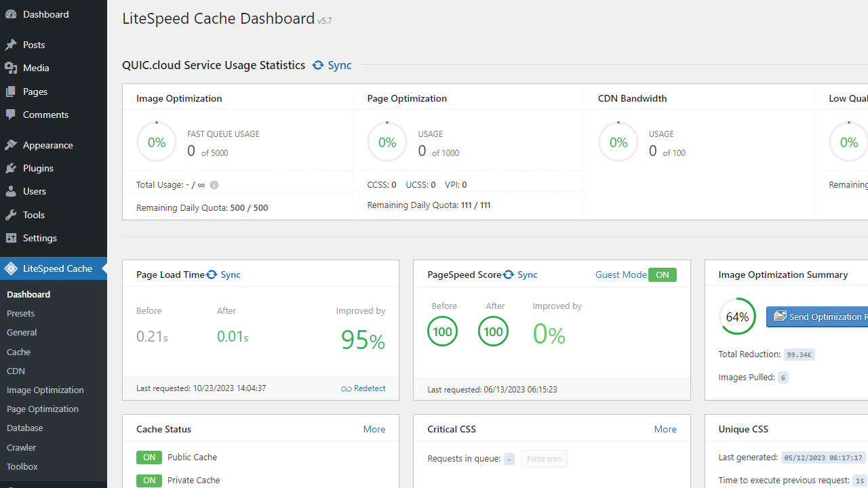Toggle the Public Cache ON indicator

[149, 457]
